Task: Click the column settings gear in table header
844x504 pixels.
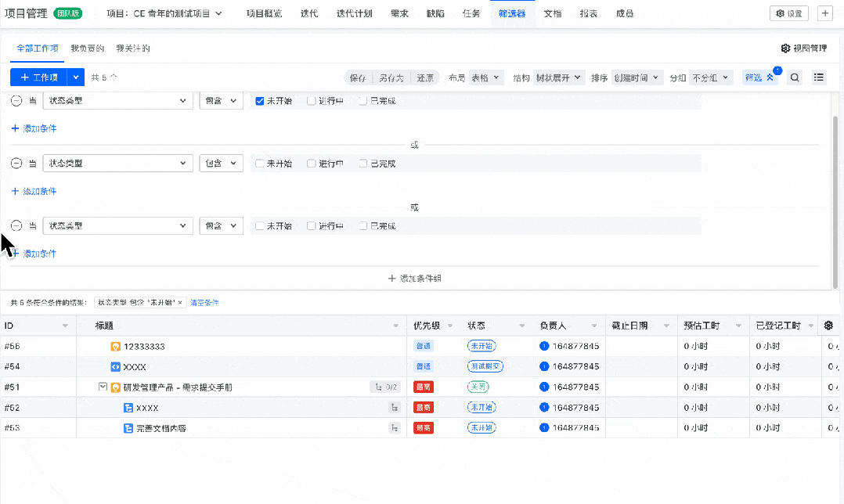Action: 828,326
